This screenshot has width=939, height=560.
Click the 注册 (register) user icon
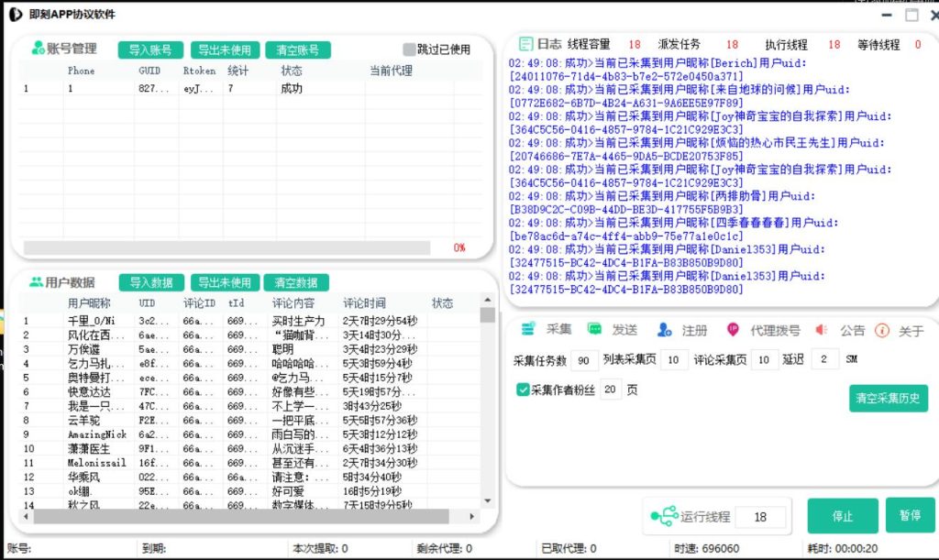point(666,330)
